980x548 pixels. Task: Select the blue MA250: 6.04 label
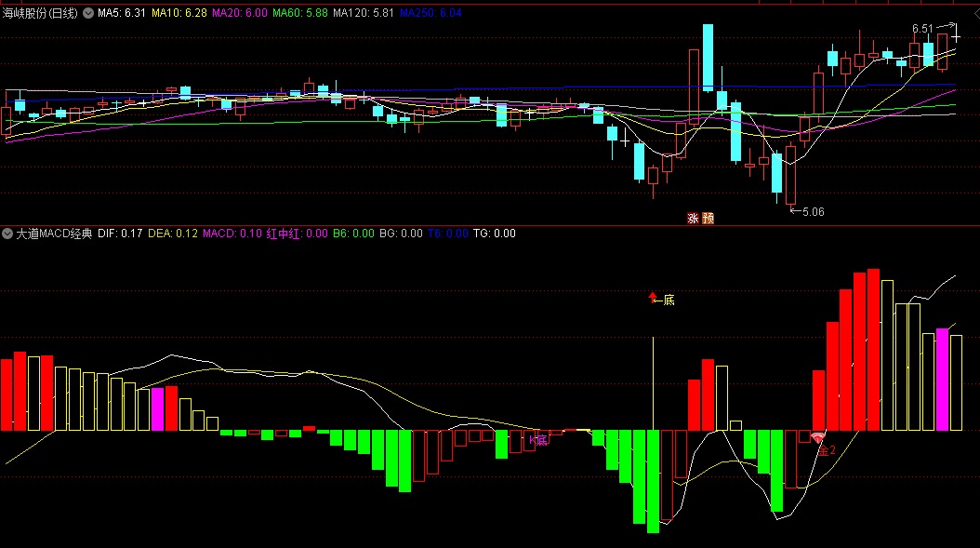click(x=430, y=13)
